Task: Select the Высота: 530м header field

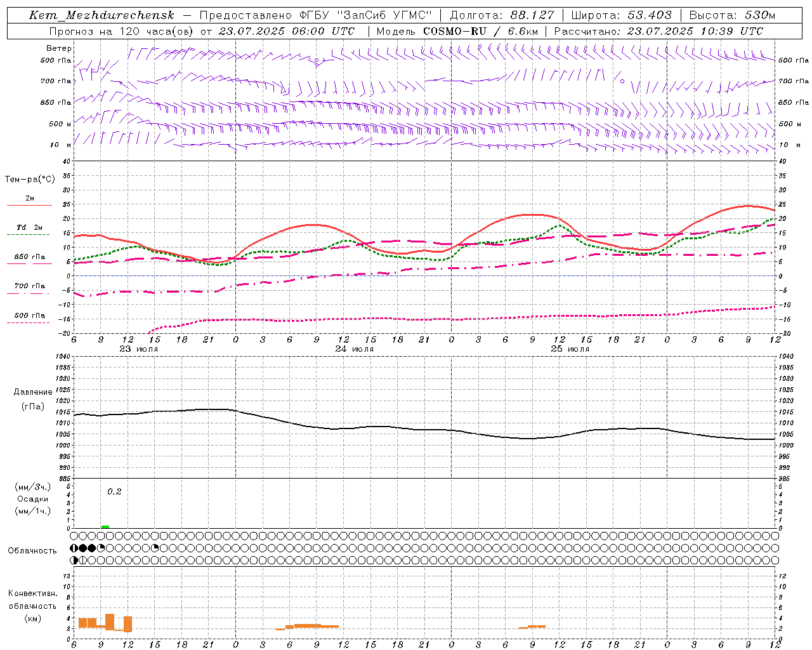Action: (x=732, y=15)
